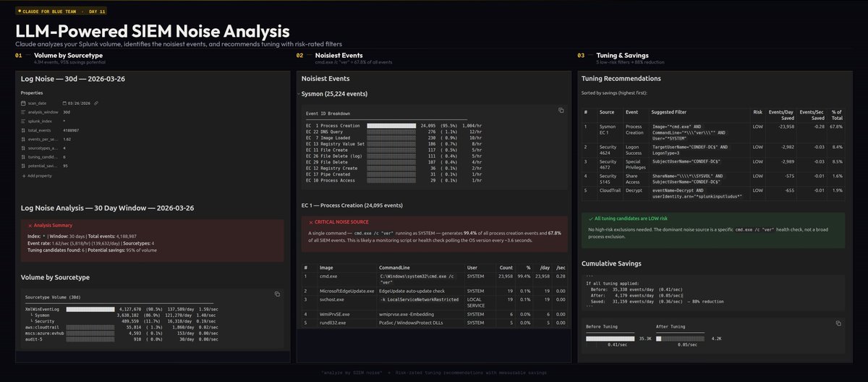Click the Count column header
The image size is (868, 382).
[506, 268]
